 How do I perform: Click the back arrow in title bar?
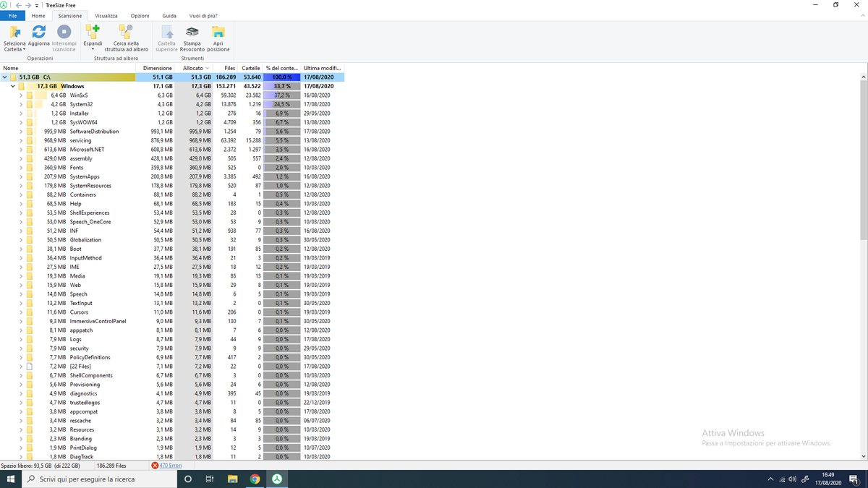coord(19,5)
